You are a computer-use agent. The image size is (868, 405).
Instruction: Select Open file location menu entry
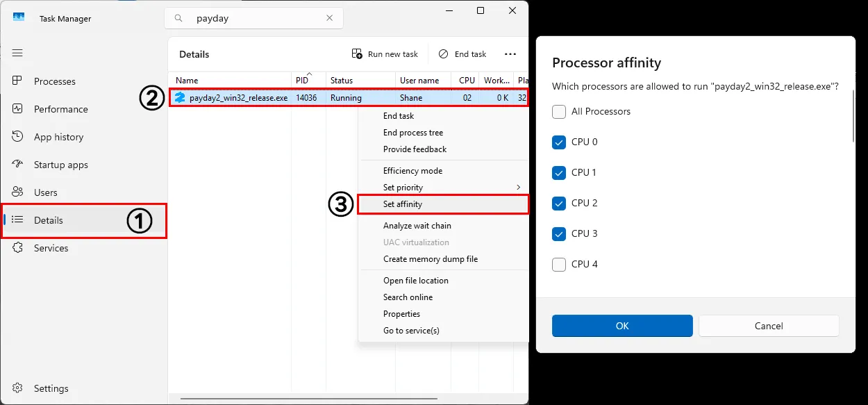[x=415, y=281]
